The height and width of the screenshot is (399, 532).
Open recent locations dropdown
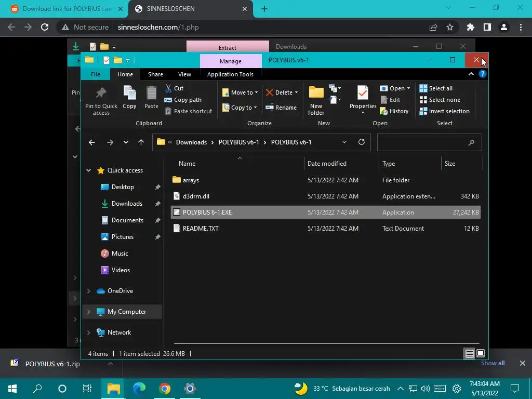[126, 142]
